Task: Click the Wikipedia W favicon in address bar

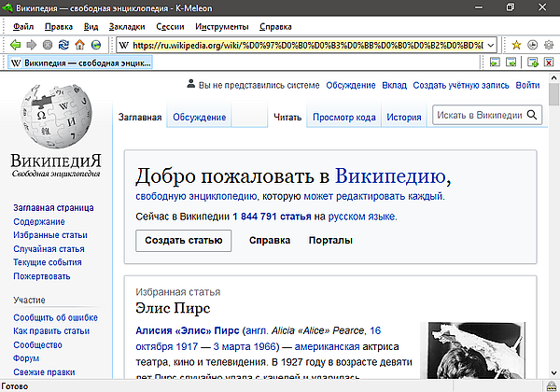Action: (x=123, y=46)
